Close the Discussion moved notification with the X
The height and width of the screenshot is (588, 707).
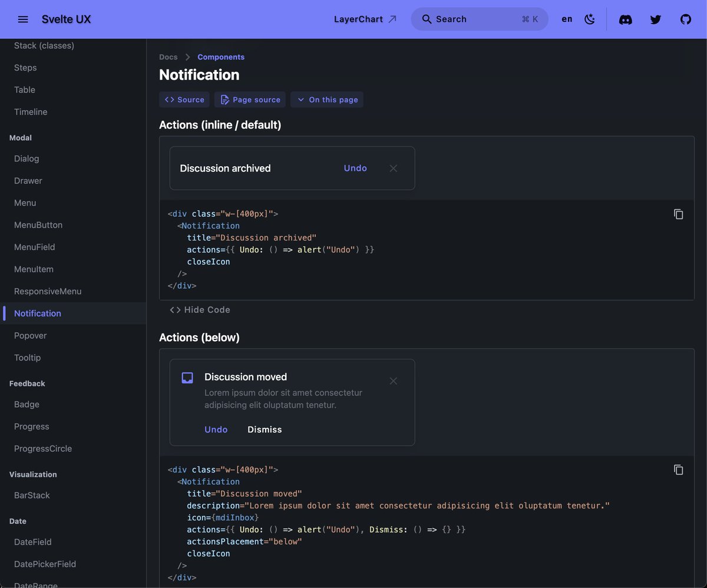click(393, 381)
